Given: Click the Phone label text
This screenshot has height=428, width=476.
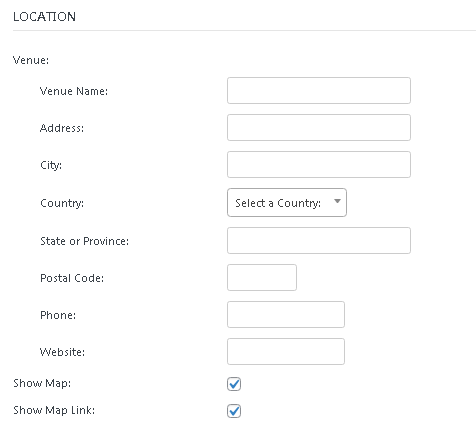Looking at the screenshot, I should tap(58, 315).
